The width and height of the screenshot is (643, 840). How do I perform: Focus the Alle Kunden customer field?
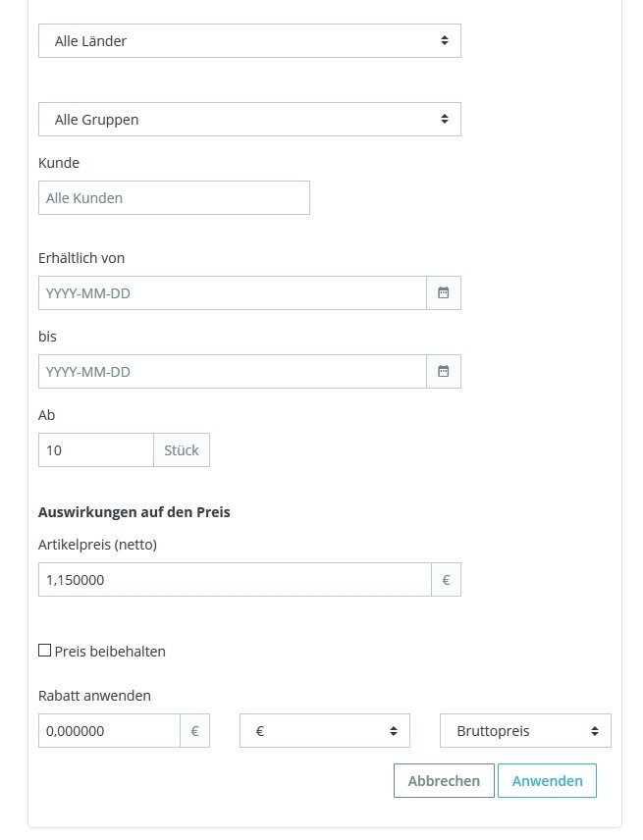click(x=174, y=197)
